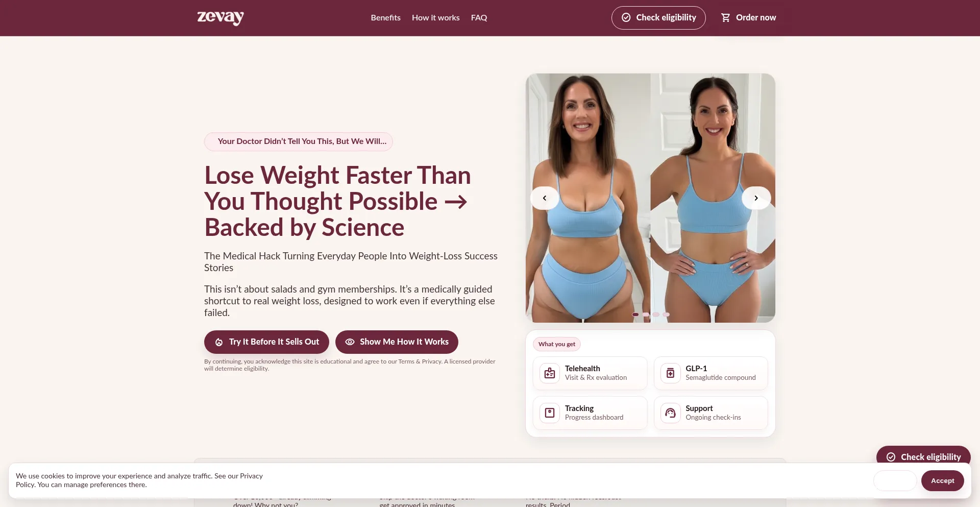The image size is (980, 507).
Task: Open the Benefits nav item
Action: point(385,18)
